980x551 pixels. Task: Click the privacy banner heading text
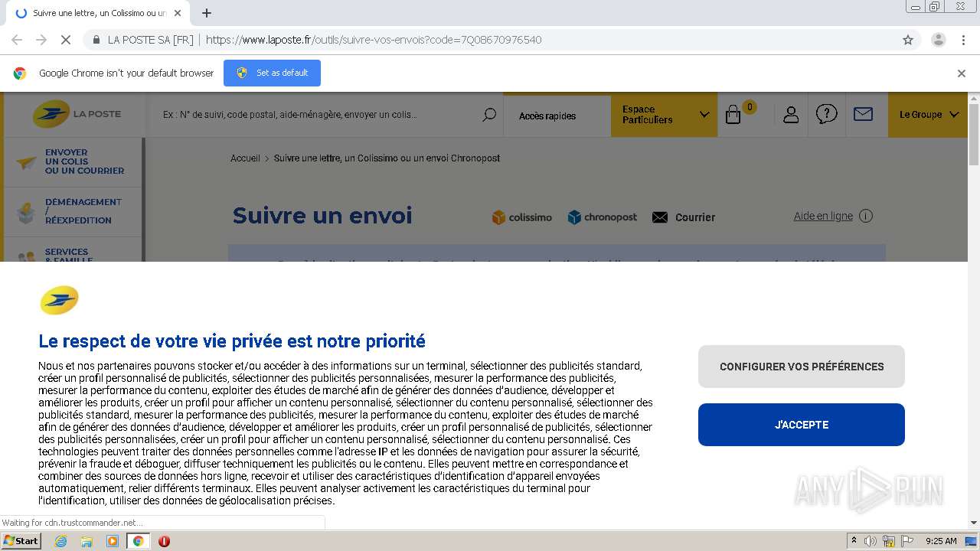point(232,341)
